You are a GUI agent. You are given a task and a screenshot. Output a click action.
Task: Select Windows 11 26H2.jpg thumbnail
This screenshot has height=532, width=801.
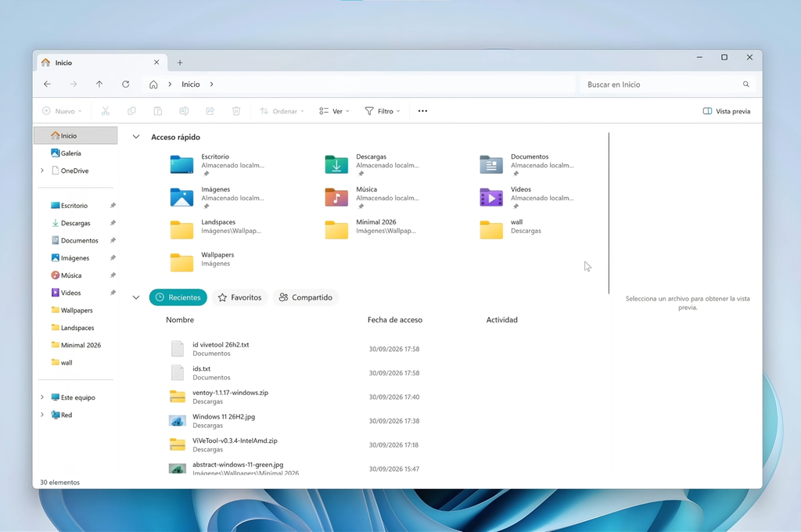178,421
